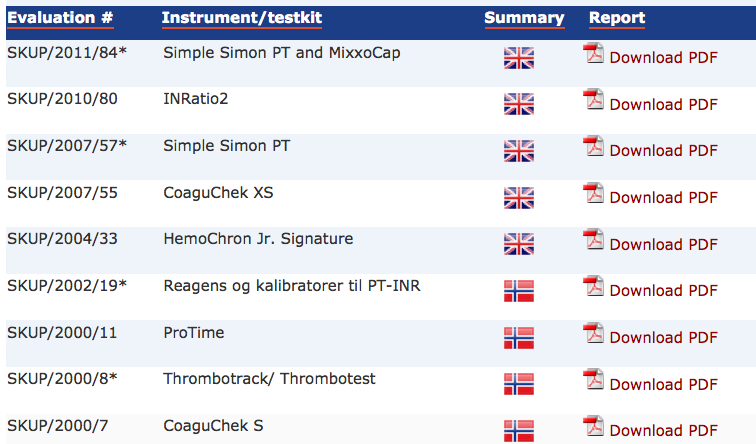The width and height of the screenshot is (756, 444).
Task: Click the Norwegian flag for Reagens og kalibratorer
Action: 519,291
